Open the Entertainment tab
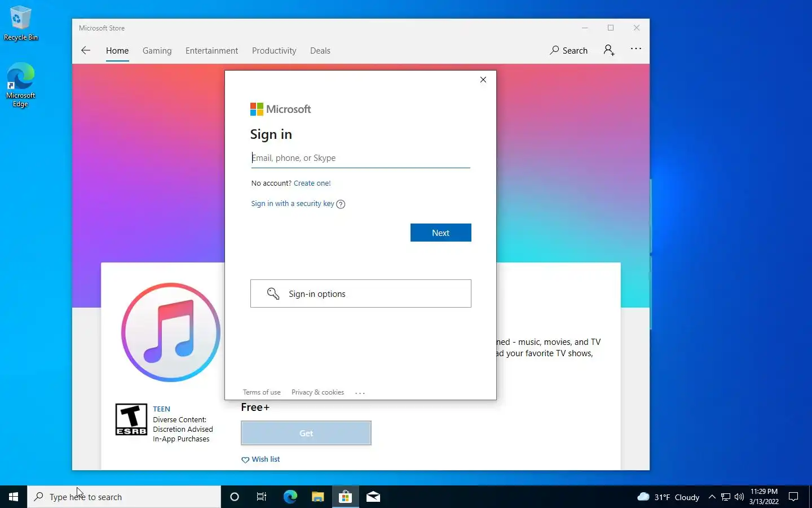Screen dimensions: 812x508 coord(211,51)
